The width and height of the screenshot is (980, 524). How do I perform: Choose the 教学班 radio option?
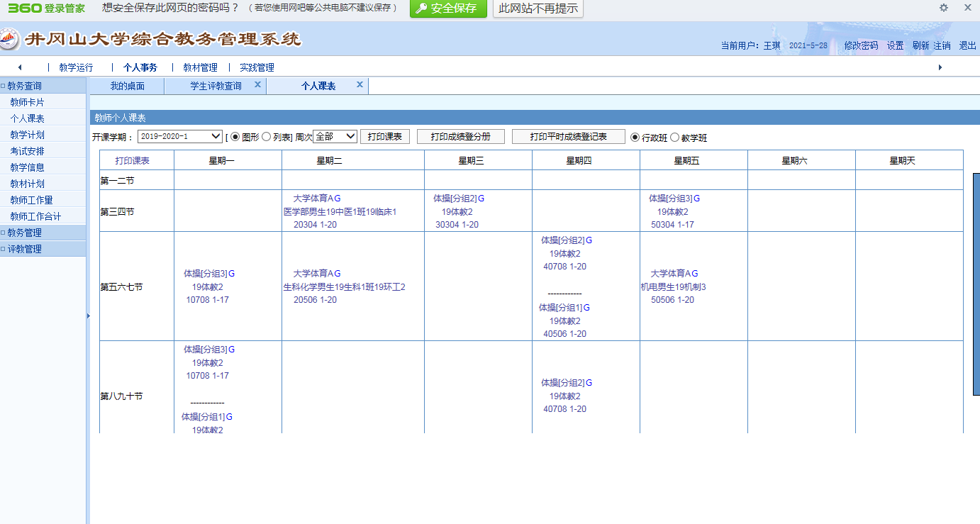(x=674, y=138)
